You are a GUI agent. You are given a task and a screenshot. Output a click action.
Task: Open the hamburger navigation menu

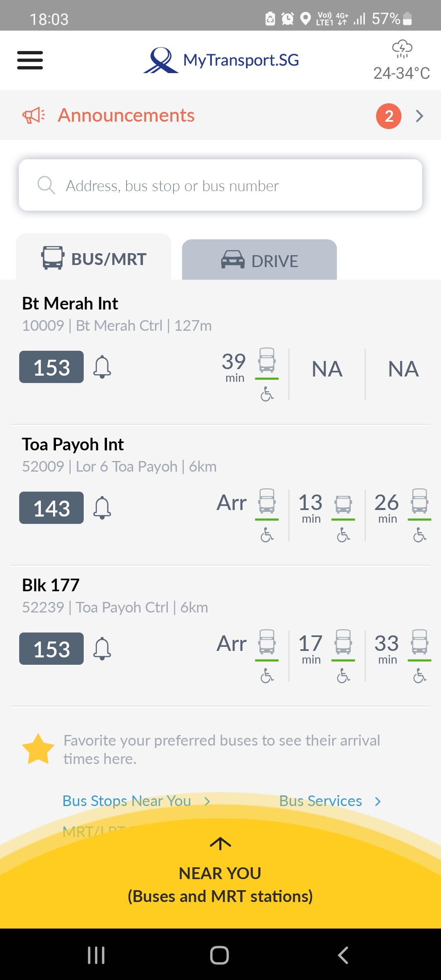pos(30,60)
